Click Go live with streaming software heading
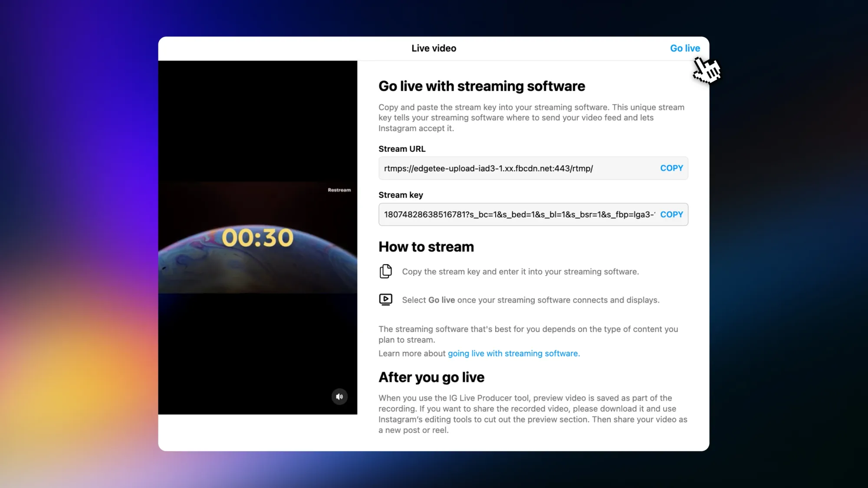 [481, 86]
